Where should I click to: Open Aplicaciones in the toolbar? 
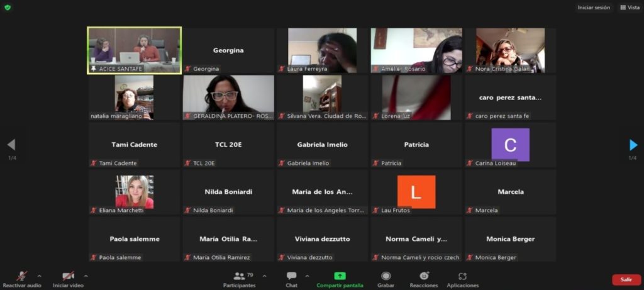pos(462,279)
